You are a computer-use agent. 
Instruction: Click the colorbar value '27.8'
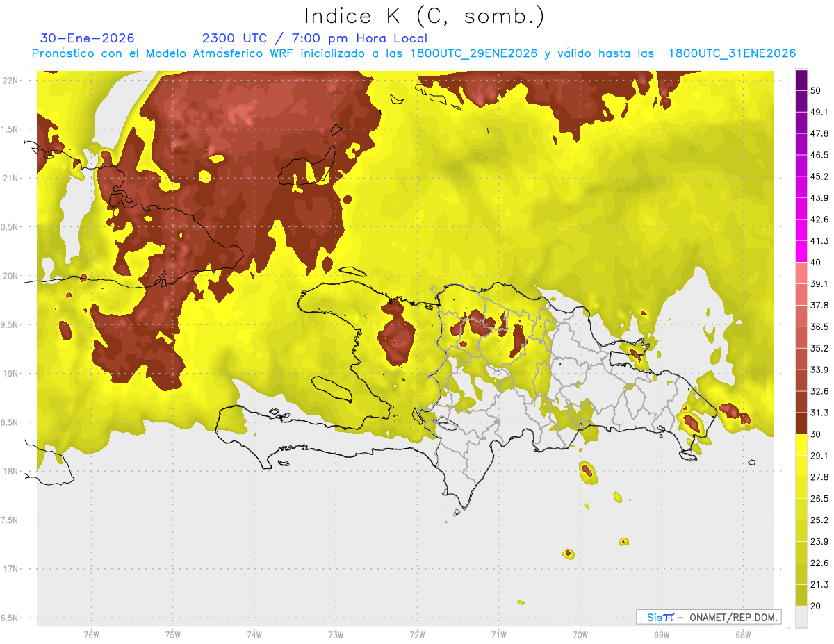tap(819, 477)
